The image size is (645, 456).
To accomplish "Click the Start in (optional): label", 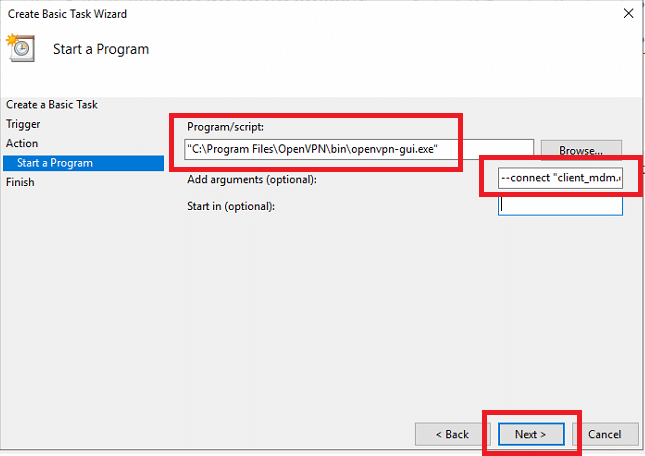I will (x=231, y=206).
